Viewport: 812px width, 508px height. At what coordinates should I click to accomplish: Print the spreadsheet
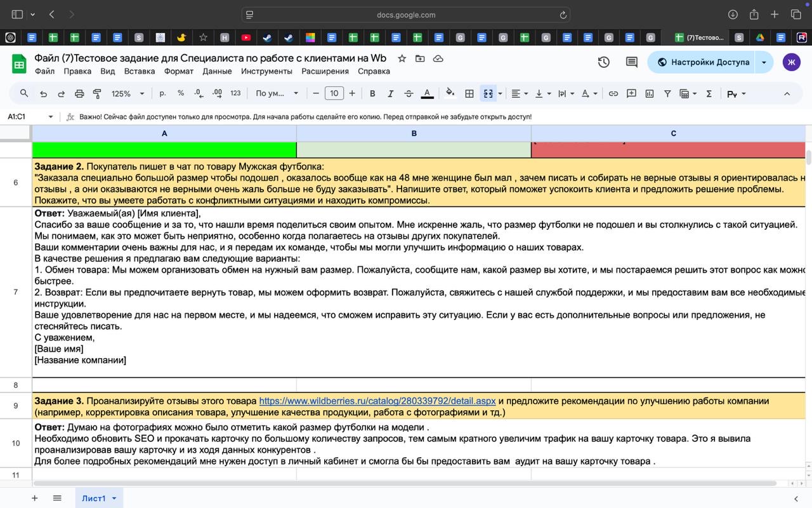click(x=79, y=93)
